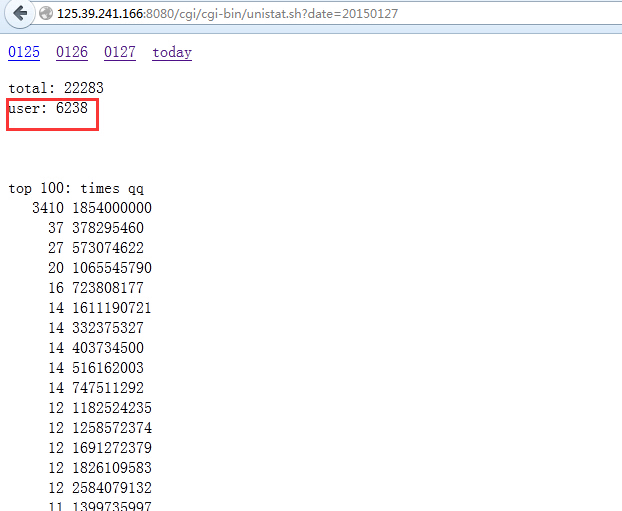This screenshot has width=622, height=511.
Task: Select row 37 378295460
Action: (96, 228)
